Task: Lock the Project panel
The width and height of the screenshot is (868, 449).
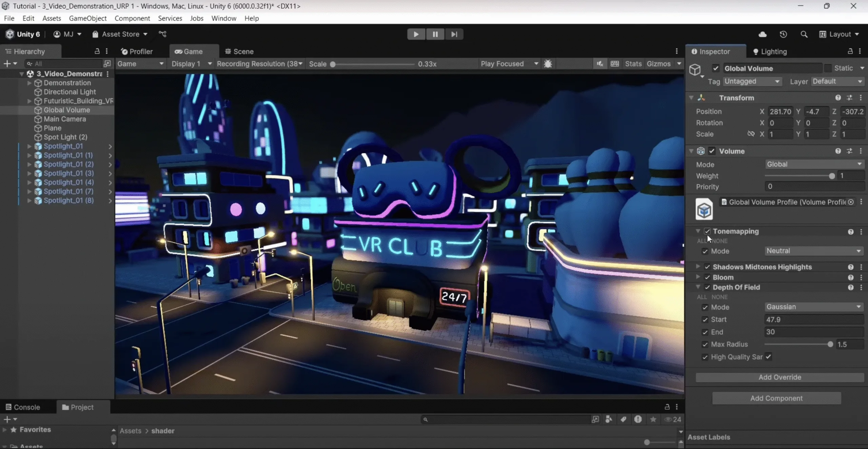Action: coord(667,407)
